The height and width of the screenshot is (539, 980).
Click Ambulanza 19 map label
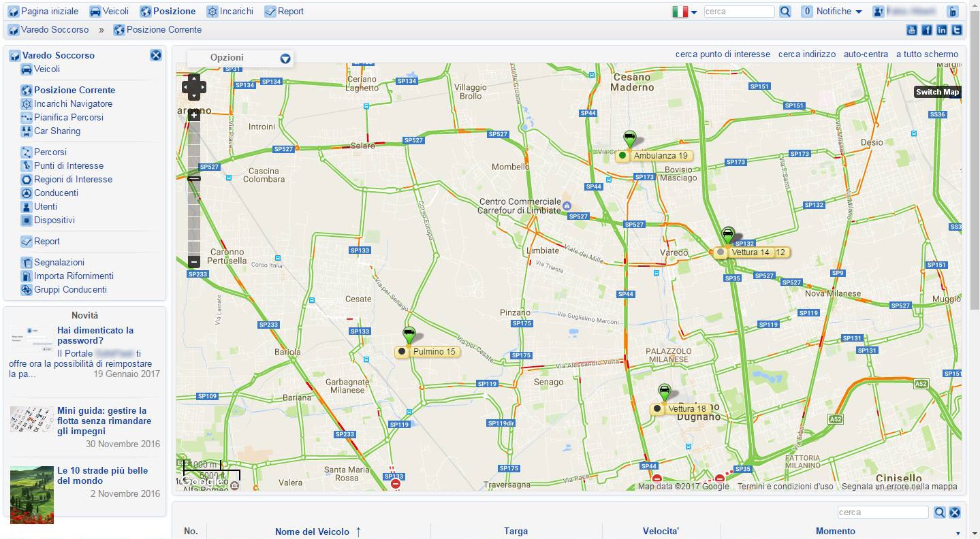point(654,156)
